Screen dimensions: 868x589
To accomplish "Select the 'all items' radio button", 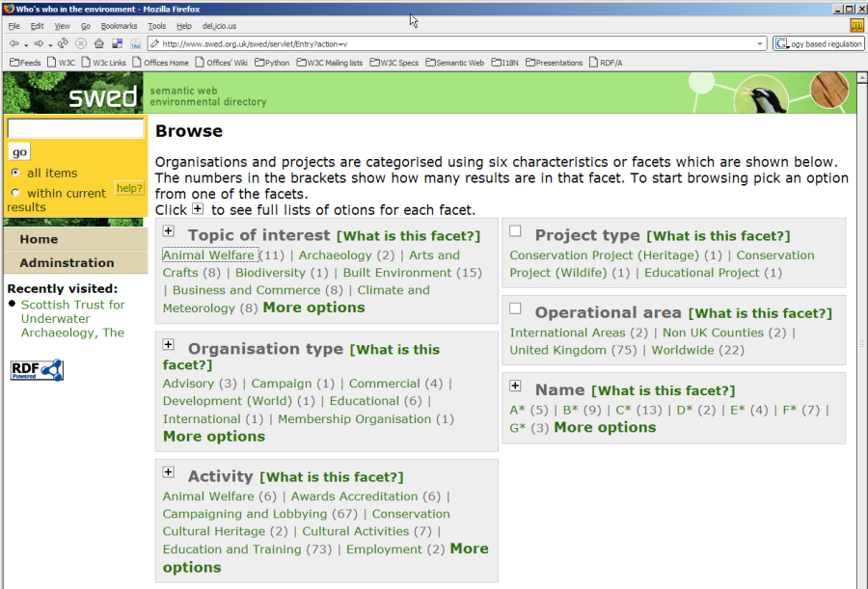I will [15, 173].
